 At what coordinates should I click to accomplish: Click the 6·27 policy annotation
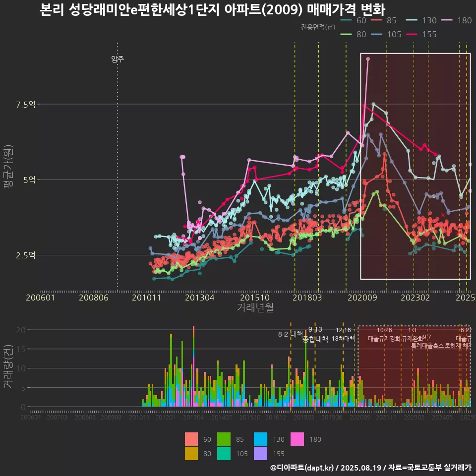coord(466,330)
